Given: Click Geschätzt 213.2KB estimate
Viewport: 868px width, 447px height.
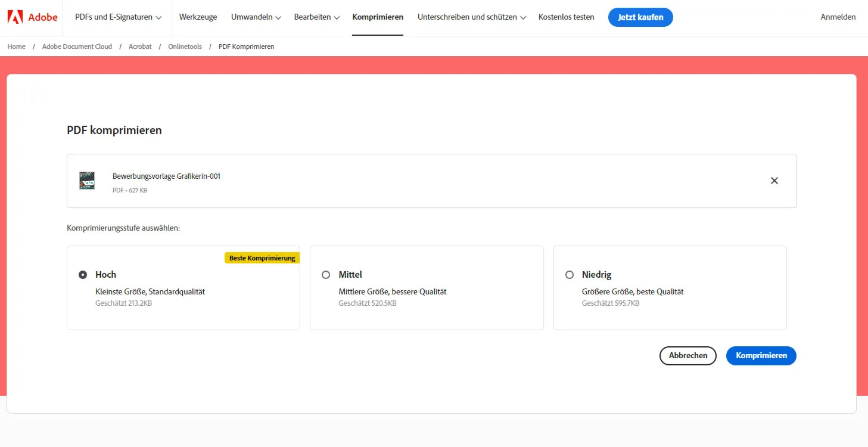Looking at the screenshot, I should tap(124, 303).
